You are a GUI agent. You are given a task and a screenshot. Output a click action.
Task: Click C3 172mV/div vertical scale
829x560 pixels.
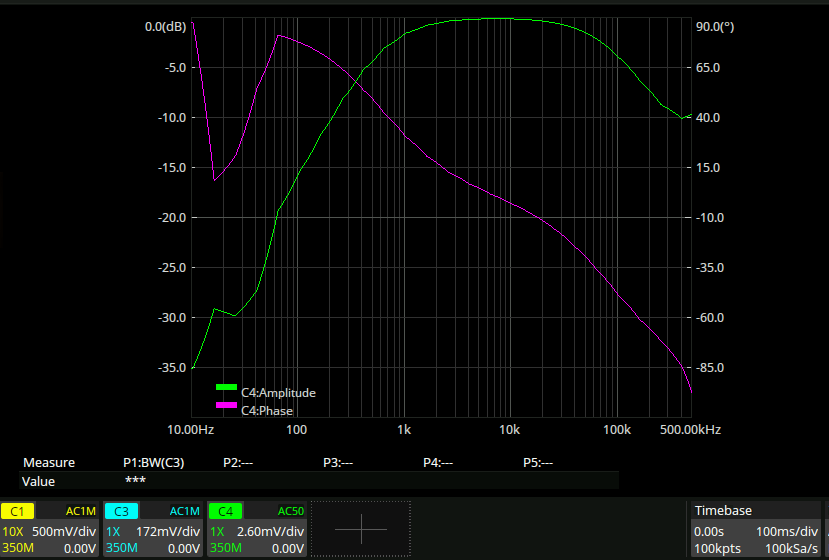click(x=166, y=531)
